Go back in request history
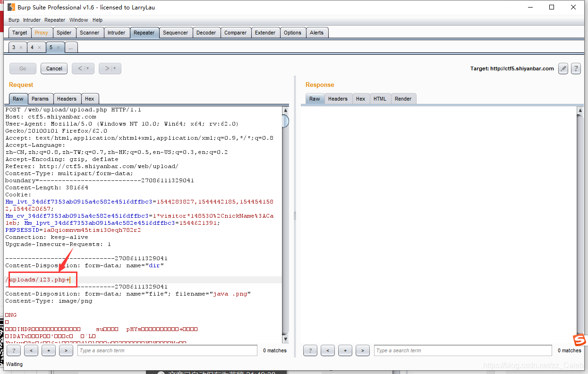The width and height of the screenshot is (588, 374). [80, 68]
